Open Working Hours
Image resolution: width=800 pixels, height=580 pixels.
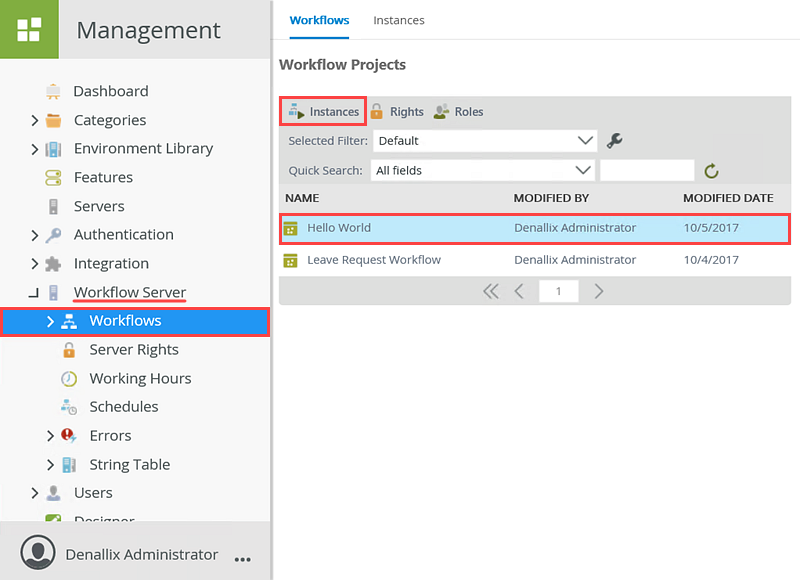pyautogui.click(x=140, y=379)
